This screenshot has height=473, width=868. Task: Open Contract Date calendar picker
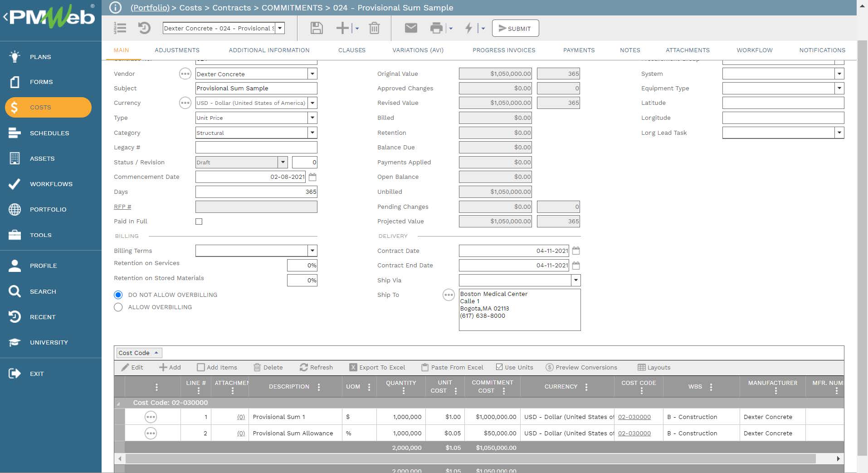coord(576,251)
